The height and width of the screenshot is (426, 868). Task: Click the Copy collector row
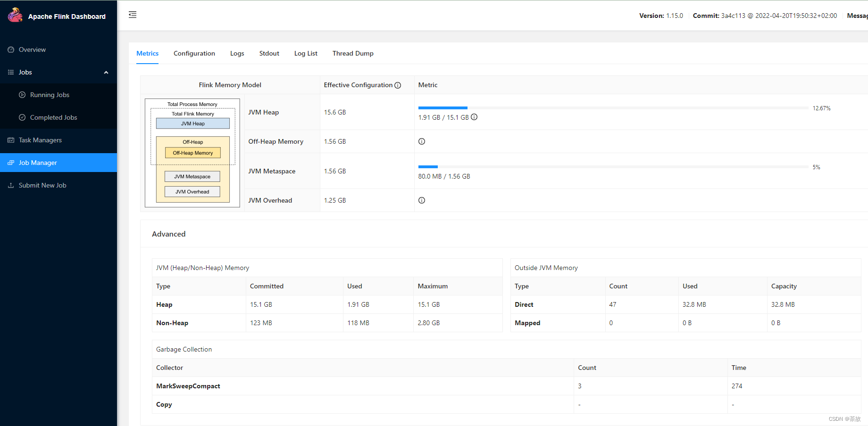pos(507,404)
